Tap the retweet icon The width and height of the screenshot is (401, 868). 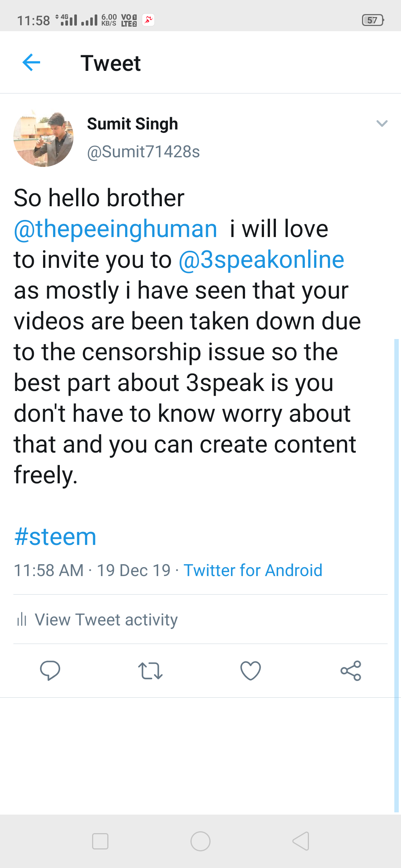(x=150, y=671)
